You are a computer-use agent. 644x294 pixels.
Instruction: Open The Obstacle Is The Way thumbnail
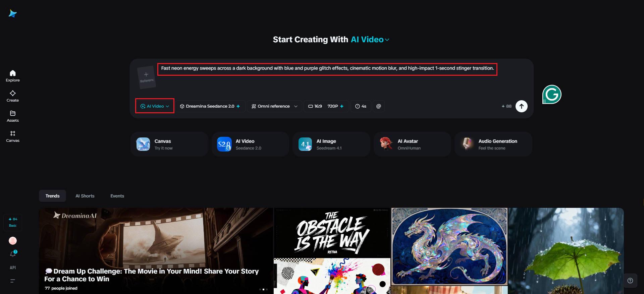click(332, 233)
